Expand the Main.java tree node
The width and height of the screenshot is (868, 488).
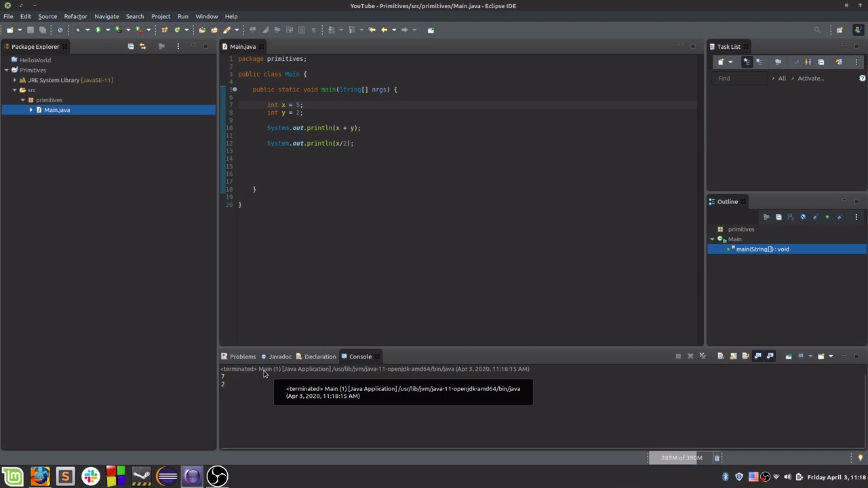[x=31, y=110]
